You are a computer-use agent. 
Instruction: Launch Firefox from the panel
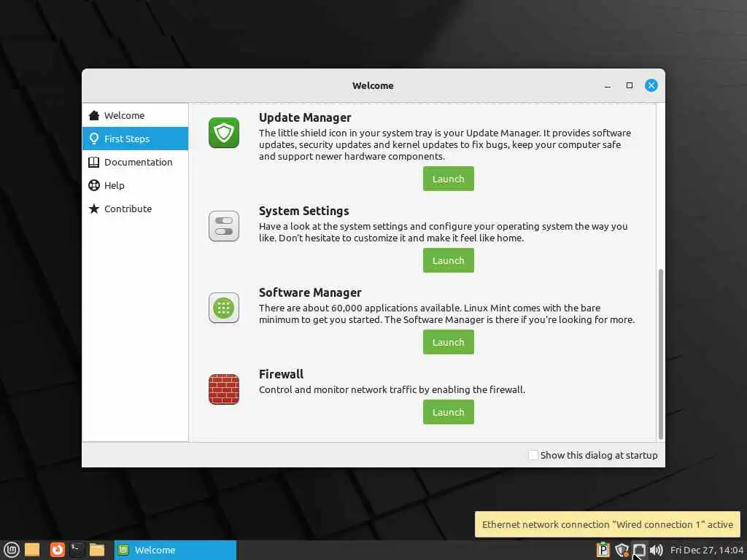(57, 550)
